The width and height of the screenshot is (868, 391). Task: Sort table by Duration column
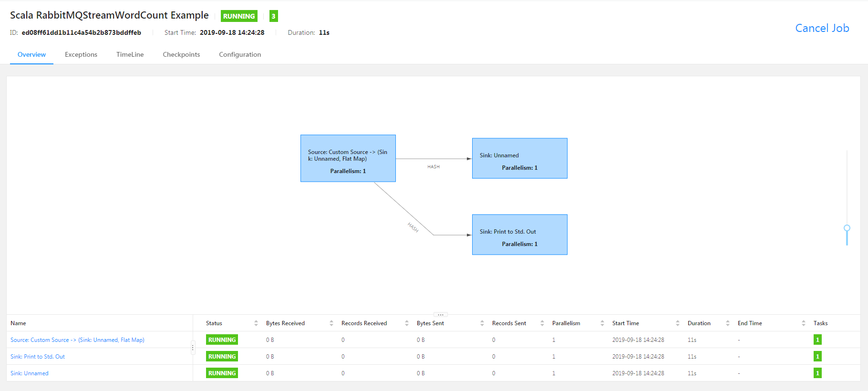click(x=699, y=323)
